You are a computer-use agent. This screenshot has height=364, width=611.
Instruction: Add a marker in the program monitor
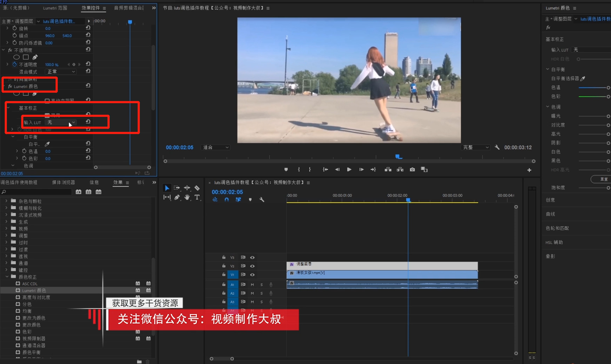[286, 170]
